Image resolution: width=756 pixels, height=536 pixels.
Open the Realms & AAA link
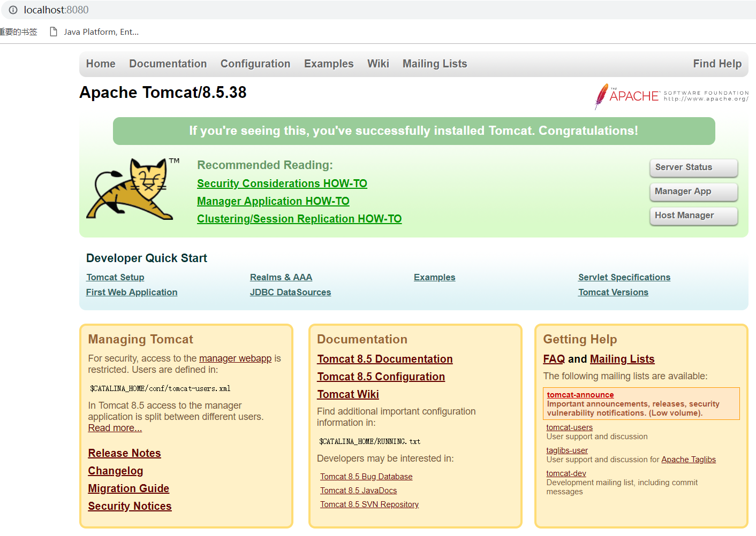coord(281,277)
